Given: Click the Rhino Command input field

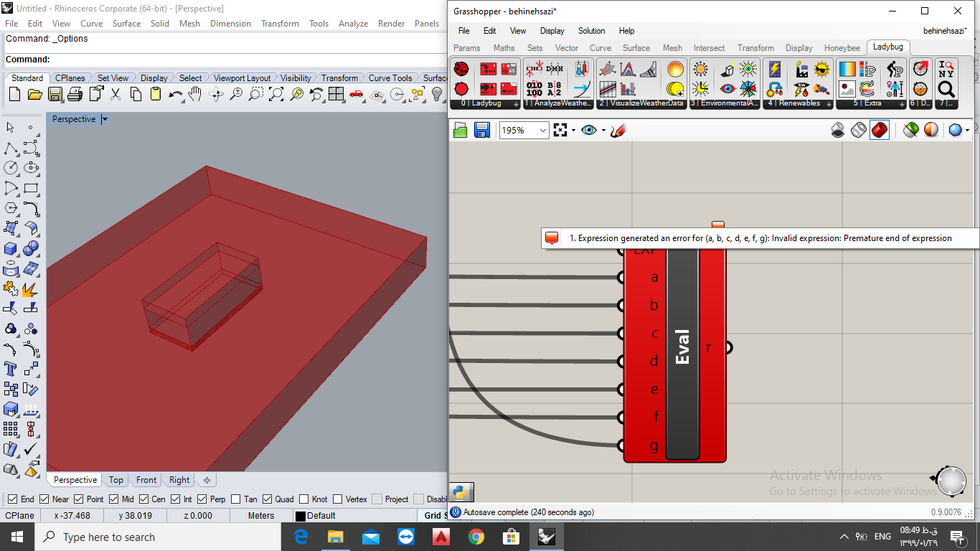Looking at the screenshot, I should pos(222,60).
